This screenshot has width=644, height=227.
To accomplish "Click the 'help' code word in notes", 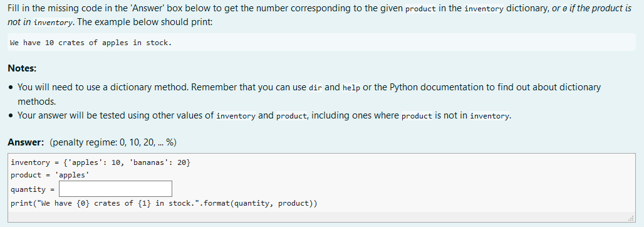I will click(351, 88).
